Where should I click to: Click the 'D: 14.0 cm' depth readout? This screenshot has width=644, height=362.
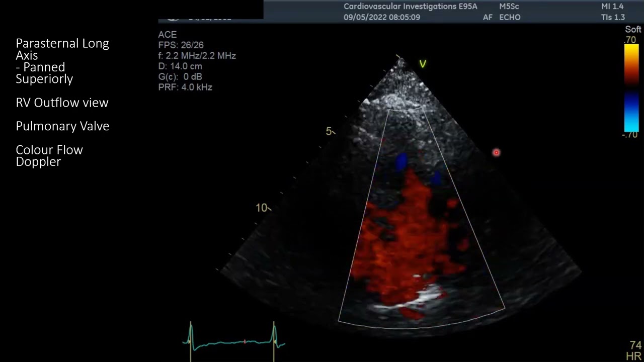[181, 66]
